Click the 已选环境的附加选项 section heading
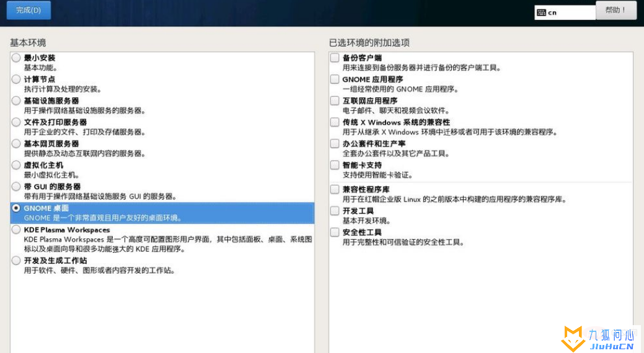Image resolution: width=644 pixels, height=353 pixels. tap(369, 43)
